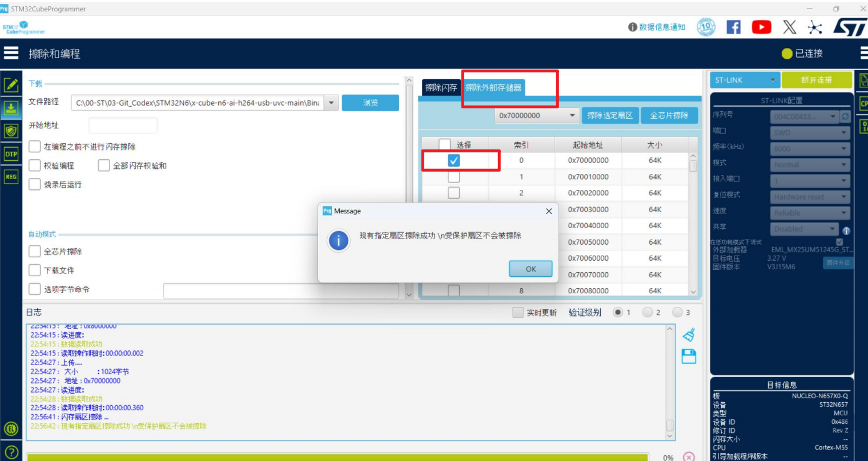Toggle the 实时更新 checkbox
Image resolution: width=868 pixels, height=461 pixels.
coord(518,313)
